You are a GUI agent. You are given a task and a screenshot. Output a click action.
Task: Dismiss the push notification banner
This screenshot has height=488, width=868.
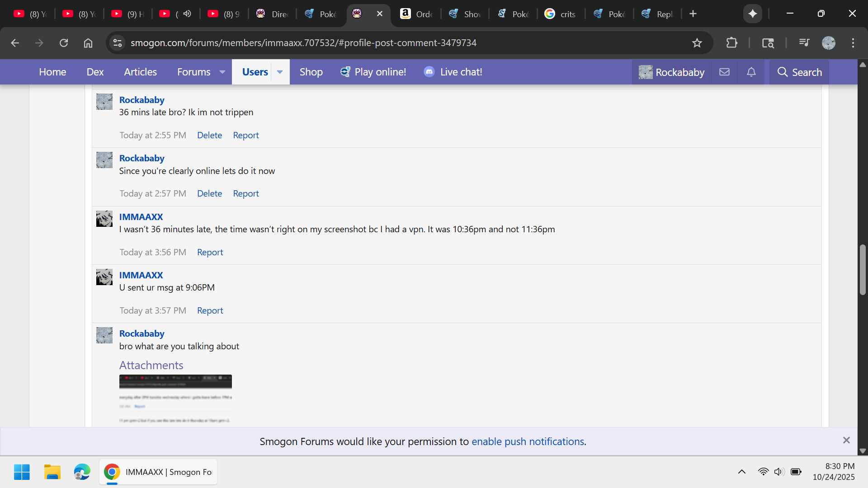point(846,440)
